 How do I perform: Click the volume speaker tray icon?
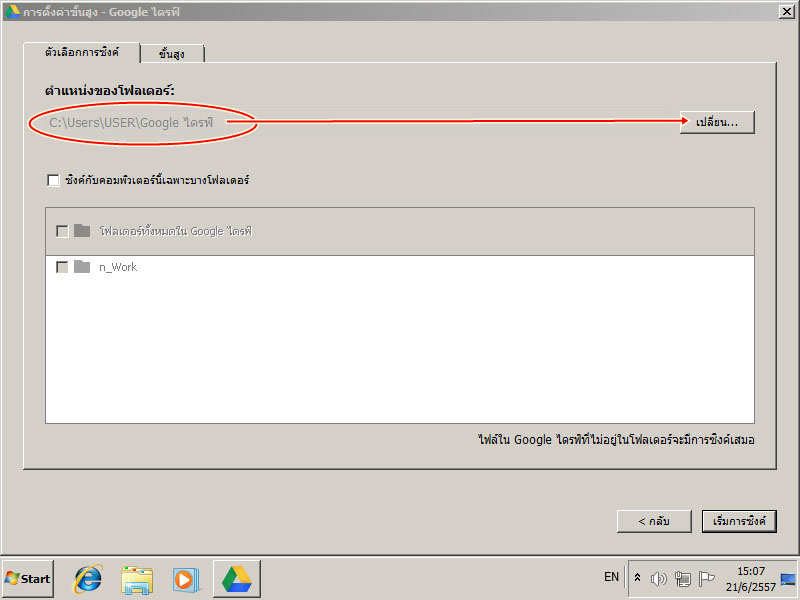(x=659, y=579)
